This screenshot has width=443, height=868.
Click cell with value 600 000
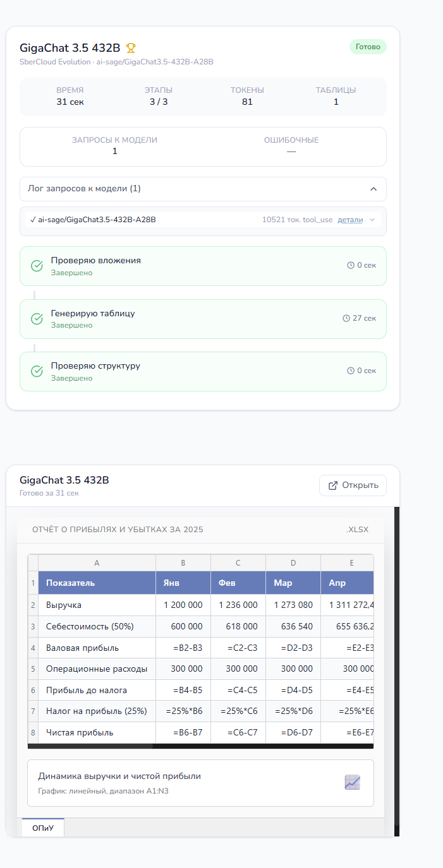click(183, 626)
